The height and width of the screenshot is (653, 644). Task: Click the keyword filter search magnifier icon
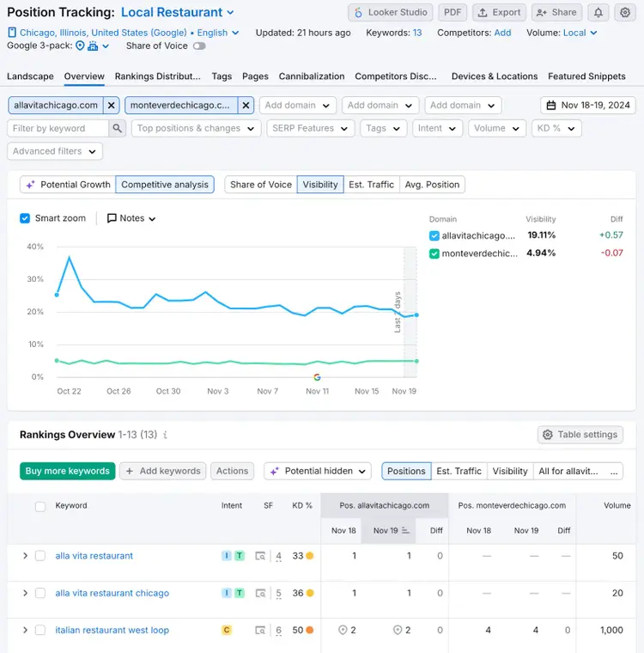click(118, 128)
